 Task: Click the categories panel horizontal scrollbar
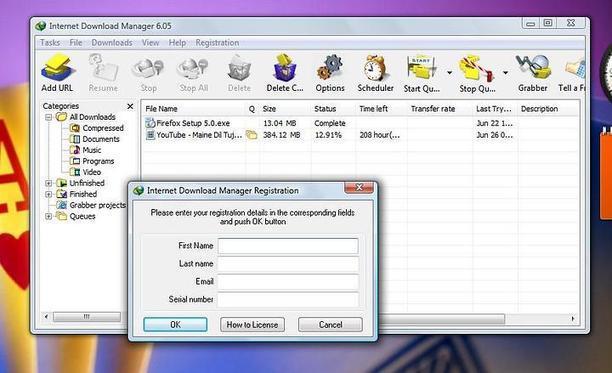tap(87, 317)
